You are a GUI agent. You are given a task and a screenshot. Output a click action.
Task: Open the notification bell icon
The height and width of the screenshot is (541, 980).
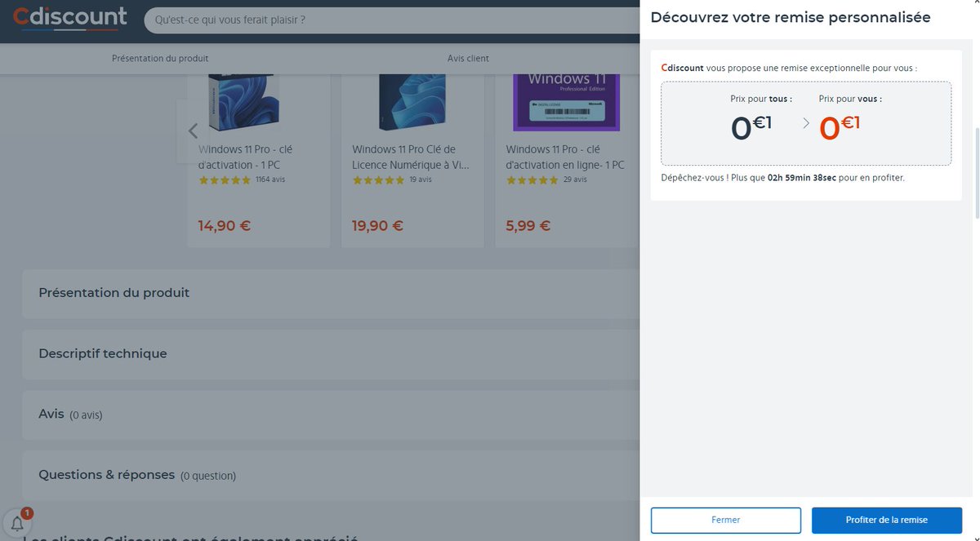(x=17, y=524)
